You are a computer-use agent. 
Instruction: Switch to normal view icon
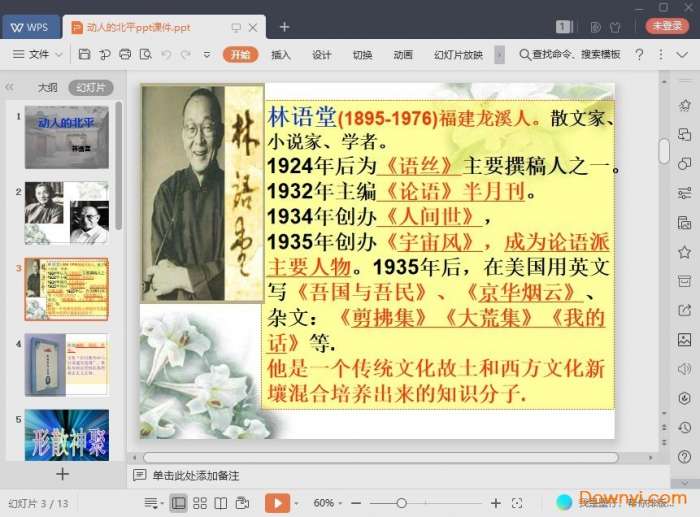click(179, 503)
